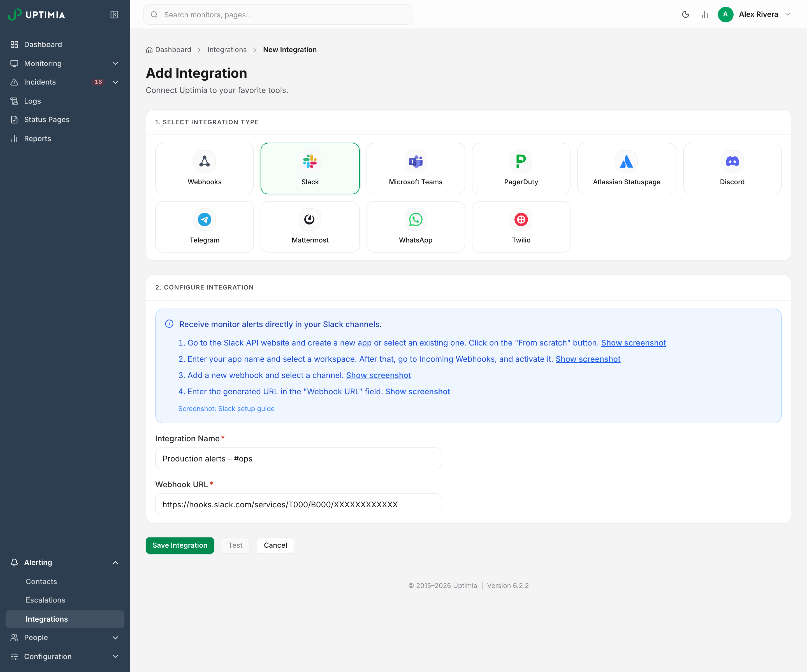Choose PagerDuty integration type
This screenshot has height=672, width=807.
pyautogui.click(x=521, y=169)
